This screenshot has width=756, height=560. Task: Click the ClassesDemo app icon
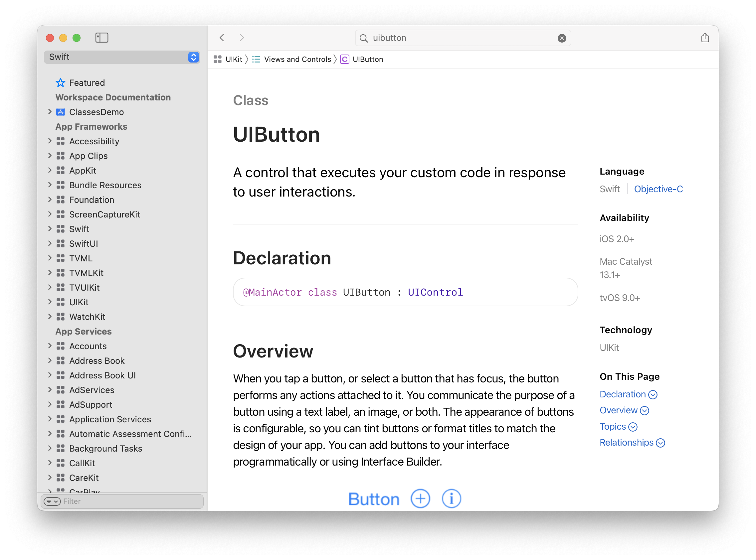60,112
